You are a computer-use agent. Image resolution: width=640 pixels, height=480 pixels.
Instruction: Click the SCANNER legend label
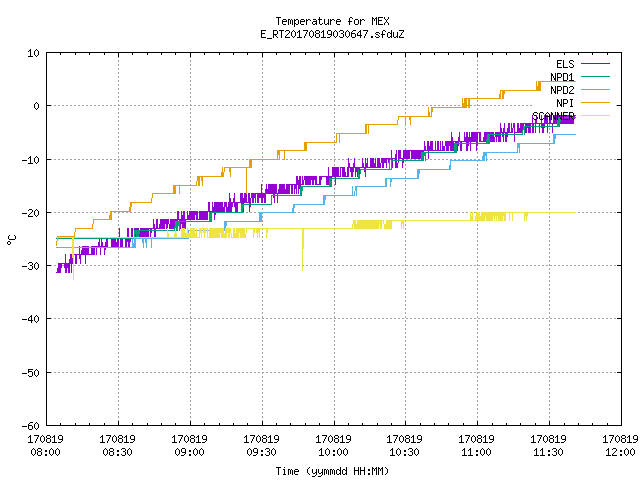coord(553,116)
